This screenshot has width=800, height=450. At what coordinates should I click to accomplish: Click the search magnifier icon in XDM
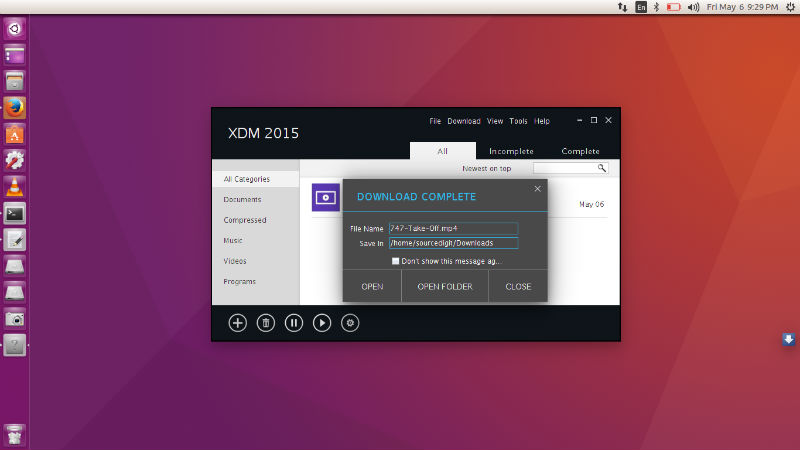(602, 168)
